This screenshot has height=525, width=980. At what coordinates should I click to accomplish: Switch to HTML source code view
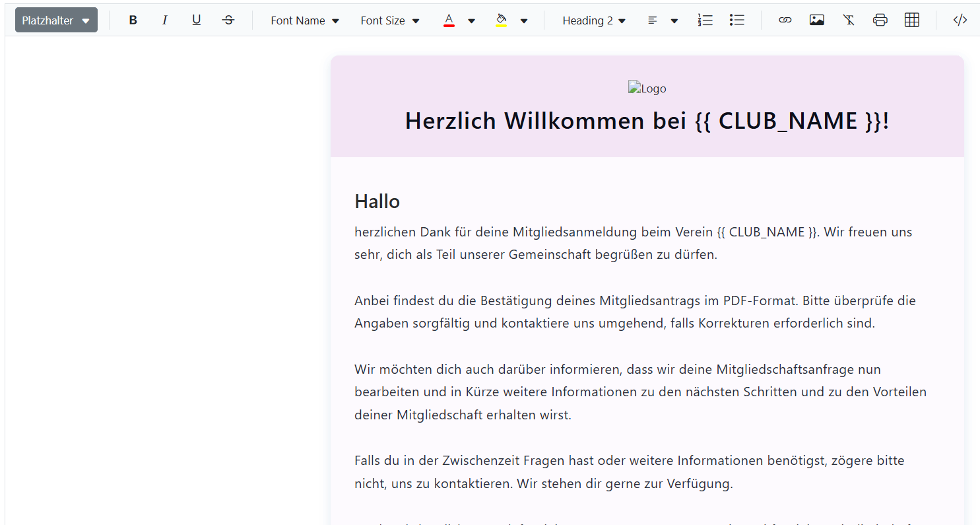click(x=960, y=20)
